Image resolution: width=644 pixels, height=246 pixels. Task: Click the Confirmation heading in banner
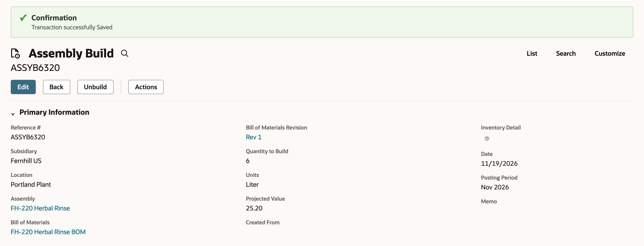coord(54,18)
